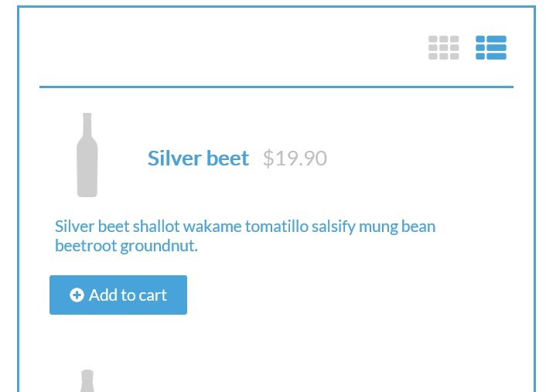Click 'wakame tomatillo' in the description
546x392 pixels.
246,227
